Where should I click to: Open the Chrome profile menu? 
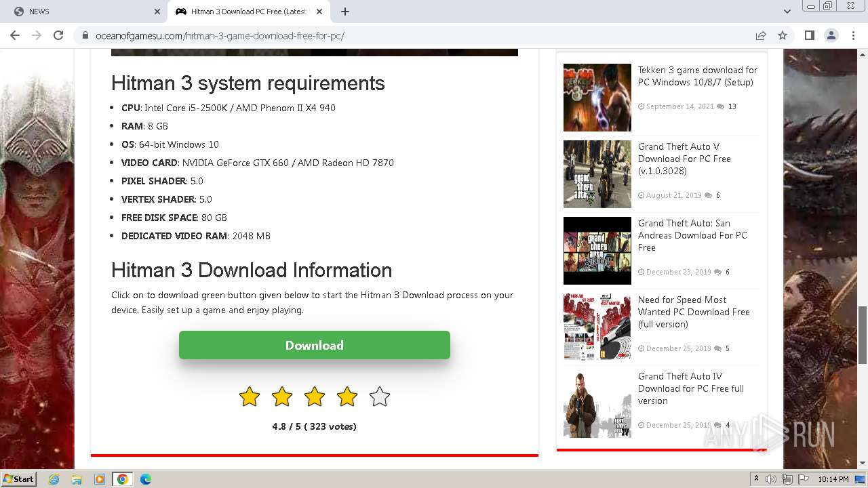[x=831, y=35]
